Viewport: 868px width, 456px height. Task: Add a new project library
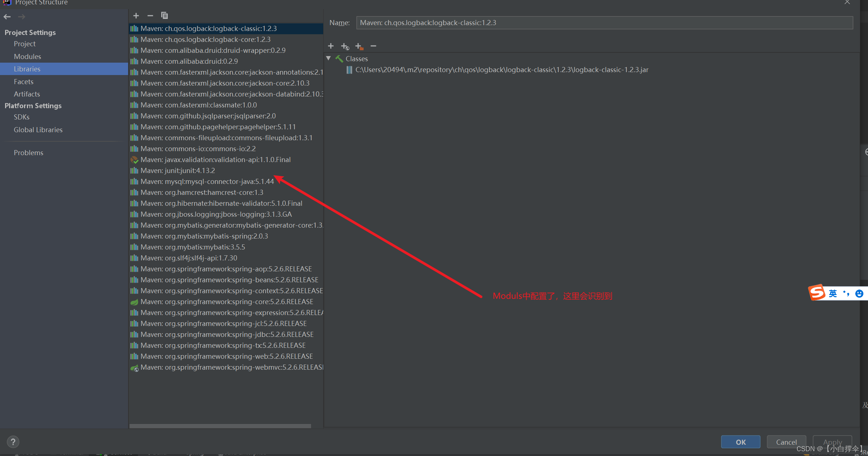coord(136,16)
